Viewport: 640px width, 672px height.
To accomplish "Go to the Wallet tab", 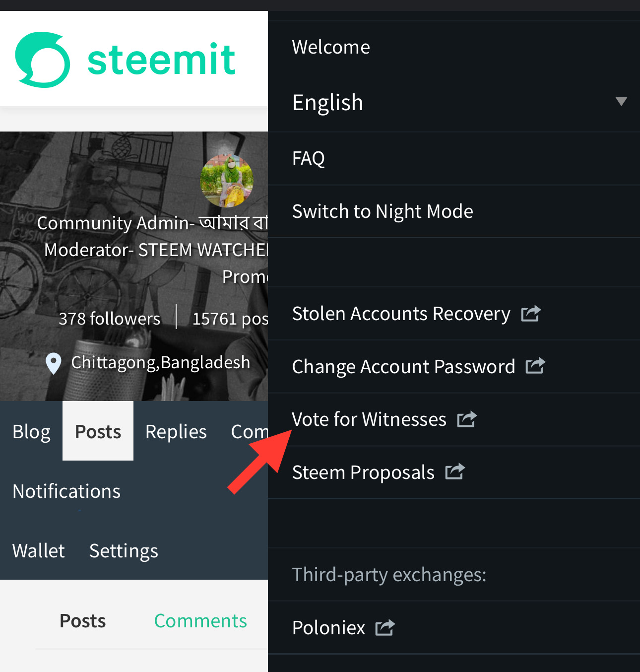I will tap(39, 551).
